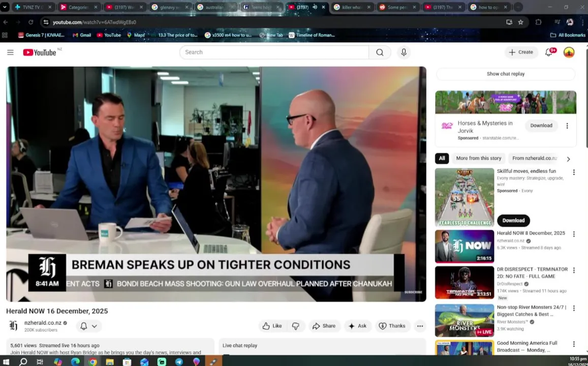Show next category chips with arrow
The height and width of the screenshot is (366, 588).
(x=568, y=159)
